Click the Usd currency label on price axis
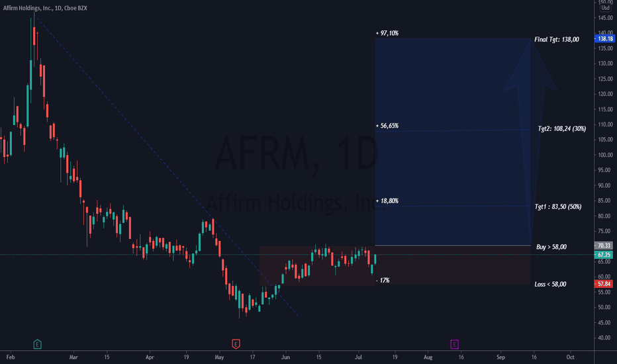This screenshot has height=364, width=617. (x=605, y=8)
